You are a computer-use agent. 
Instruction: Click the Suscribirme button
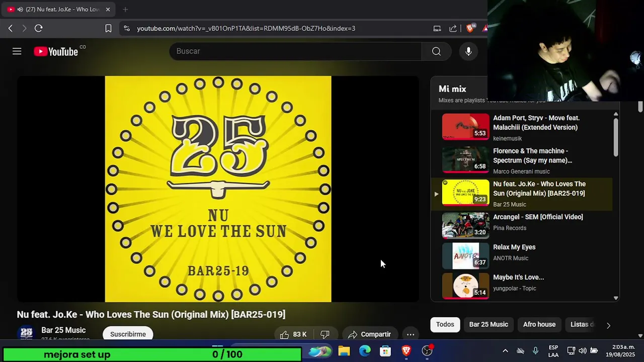click(x=128, y=334)
